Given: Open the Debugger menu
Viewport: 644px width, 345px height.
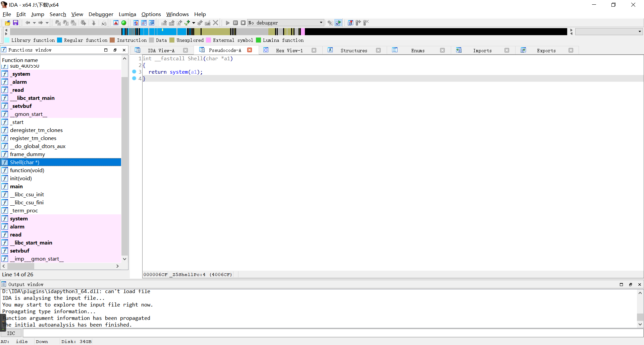Looking at the screenshot, I should 101,14.
